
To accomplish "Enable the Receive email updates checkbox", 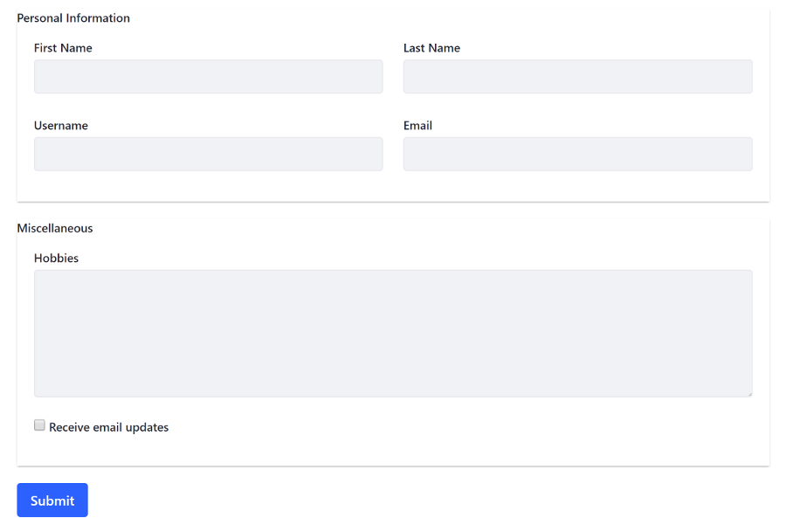I will (39, 425).
